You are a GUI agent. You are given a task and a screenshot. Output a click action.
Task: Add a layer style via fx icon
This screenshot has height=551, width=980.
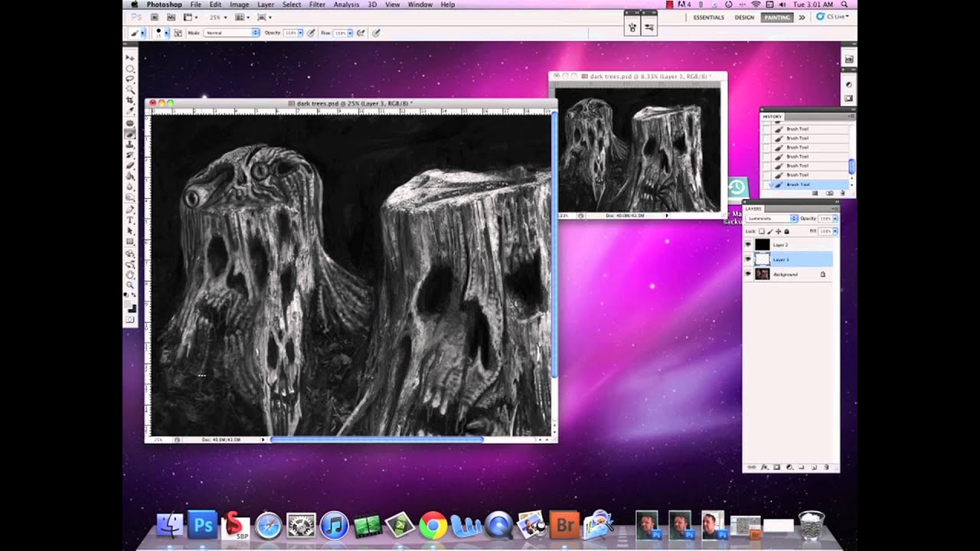coord(764,467)
